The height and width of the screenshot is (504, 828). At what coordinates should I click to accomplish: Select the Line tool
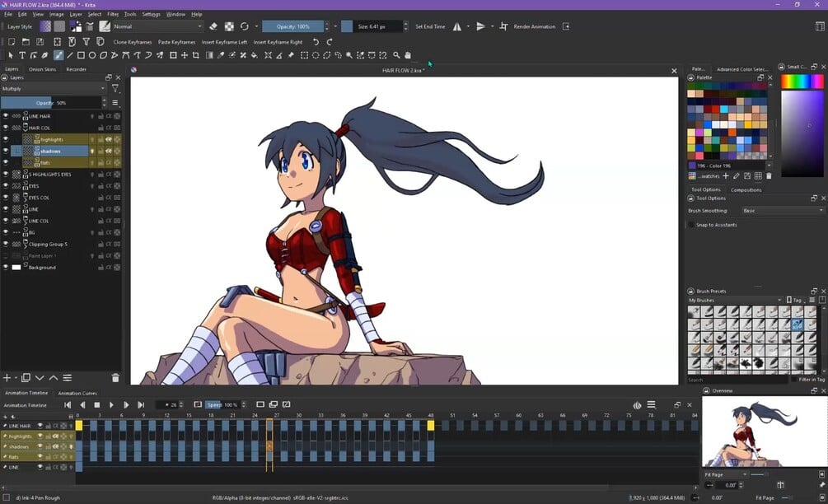[x=70, y=55]
